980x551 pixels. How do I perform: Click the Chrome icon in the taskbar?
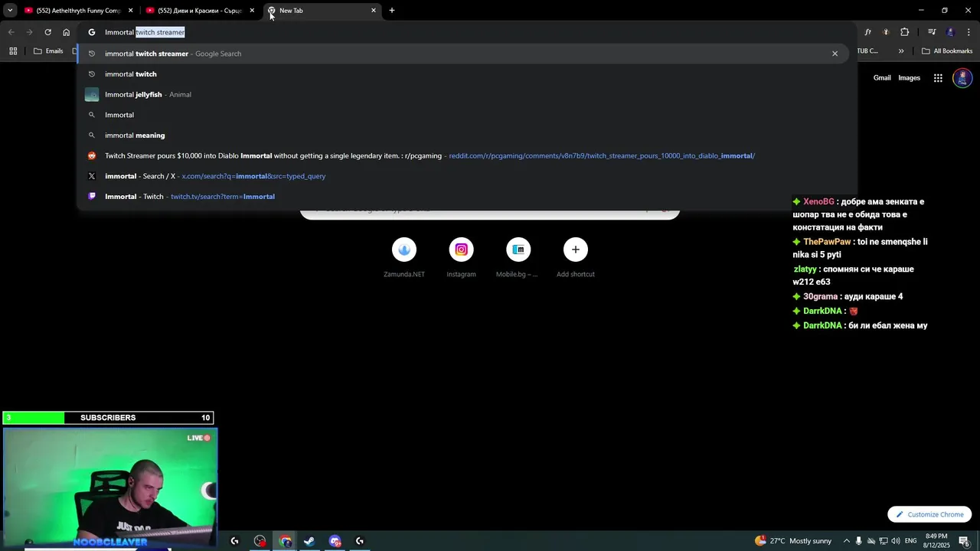pyautogui.click(x=286, y=541)
